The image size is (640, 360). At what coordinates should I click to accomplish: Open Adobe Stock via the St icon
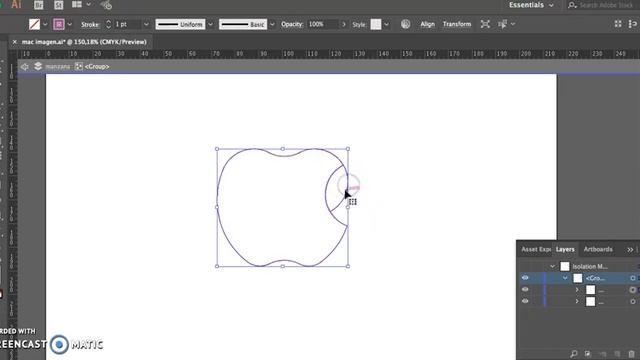pyautogui.click(x=58, y=5)
